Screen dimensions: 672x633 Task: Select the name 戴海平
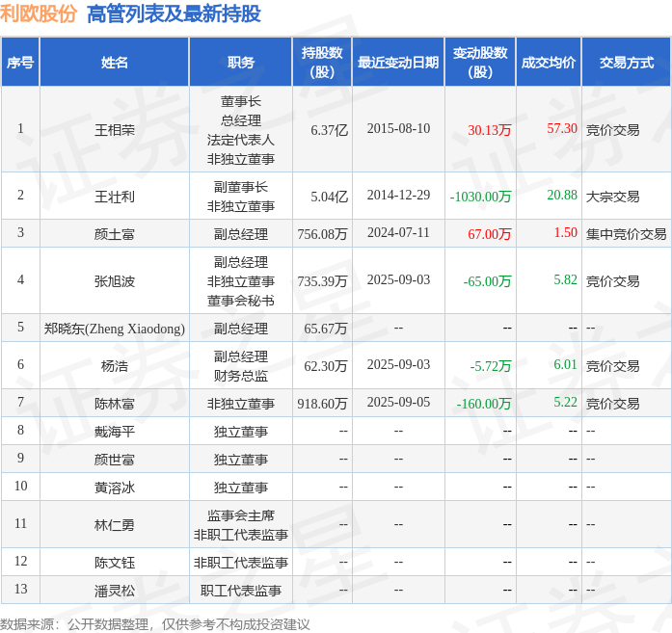coord(115,432)
